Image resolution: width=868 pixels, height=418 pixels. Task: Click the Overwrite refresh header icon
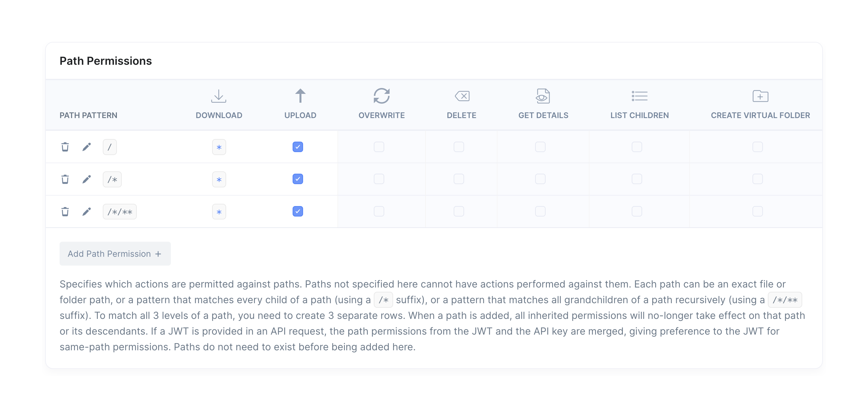[381, 96]
